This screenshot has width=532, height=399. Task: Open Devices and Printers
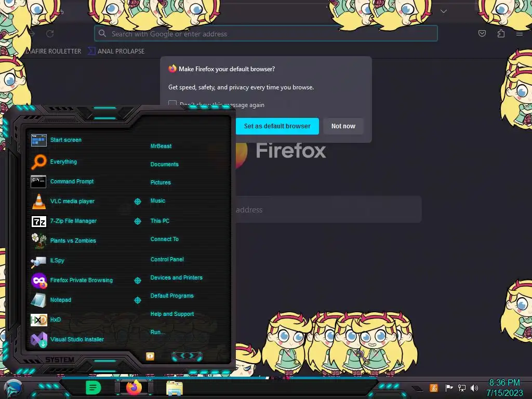tap(177, 277)
